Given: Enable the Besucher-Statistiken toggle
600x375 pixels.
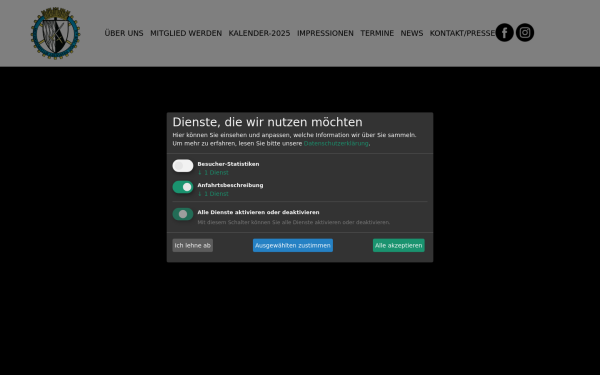Looking at the screenshot, I should pos(183,166).
